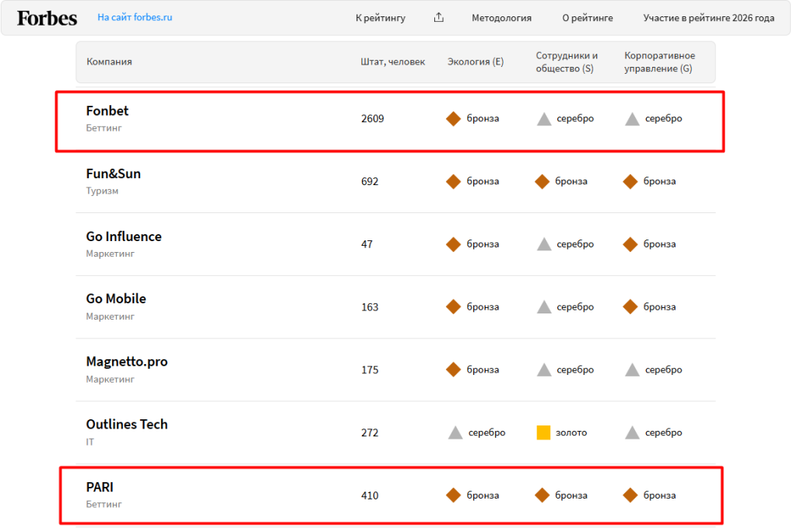Open the PARI company name
797x532 pixels.
100,488
